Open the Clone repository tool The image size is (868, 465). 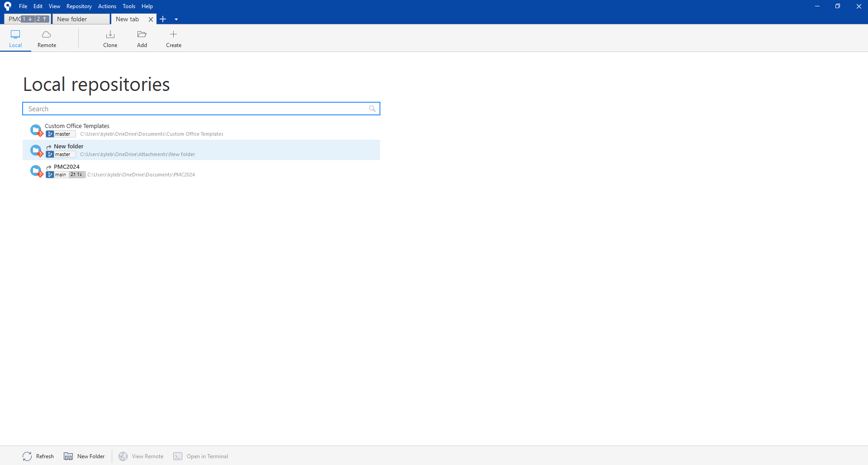click(x=110, y=39)
